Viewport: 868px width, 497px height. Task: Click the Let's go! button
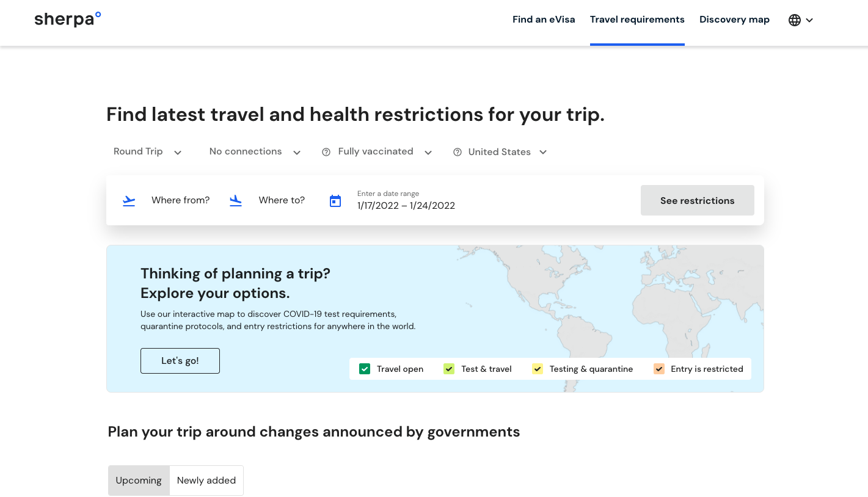[180, 361]
